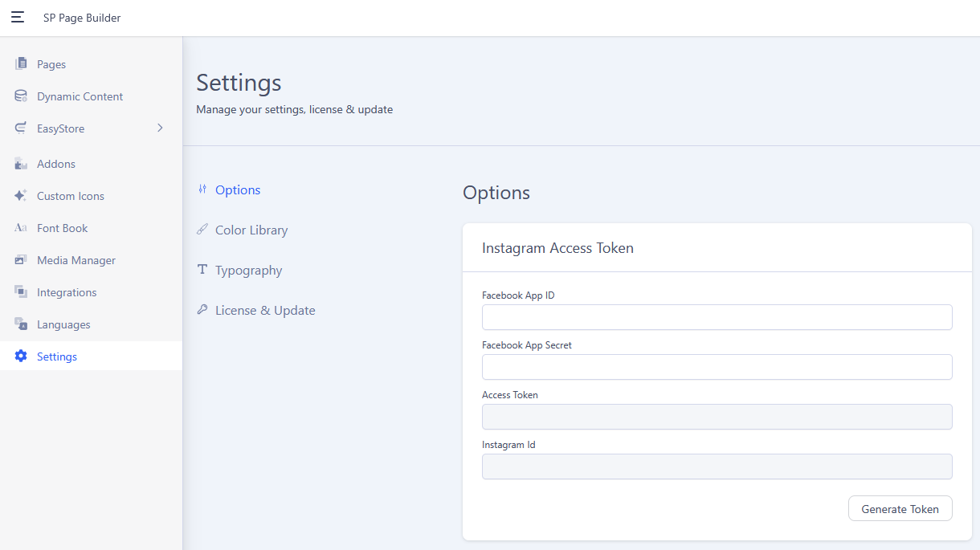The height and width of the screenshot is (550, 980).
Task: Click the EasyStore logo icon
Action: click(21, 128)
